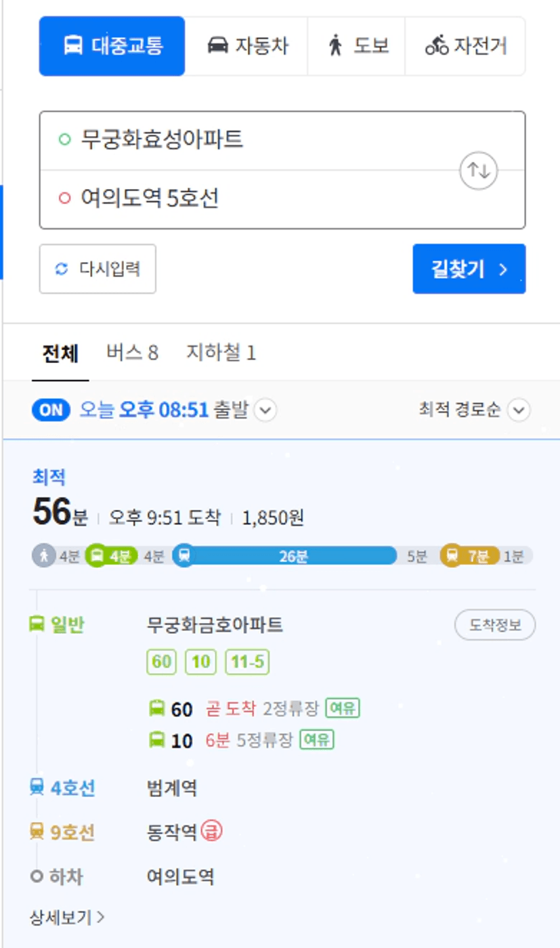Click the 급 express icon next to 동작역

point(211,832)
